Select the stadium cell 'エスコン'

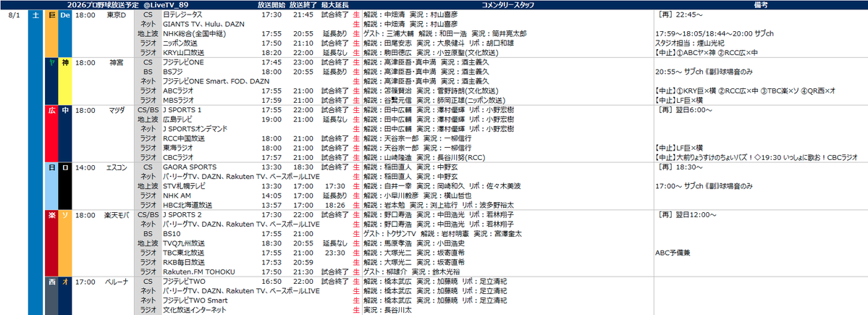point(117,167)
